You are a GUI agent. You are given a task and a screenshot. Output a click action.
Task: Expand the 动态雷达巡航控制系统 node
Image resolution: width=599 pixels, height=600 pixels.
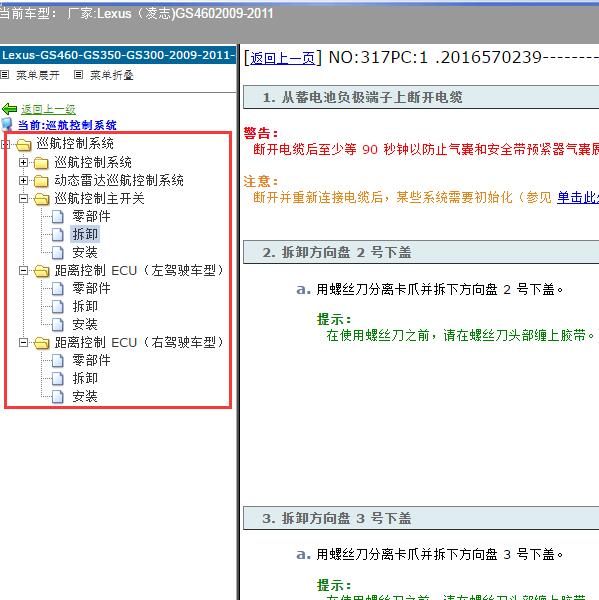coord(23,180)
